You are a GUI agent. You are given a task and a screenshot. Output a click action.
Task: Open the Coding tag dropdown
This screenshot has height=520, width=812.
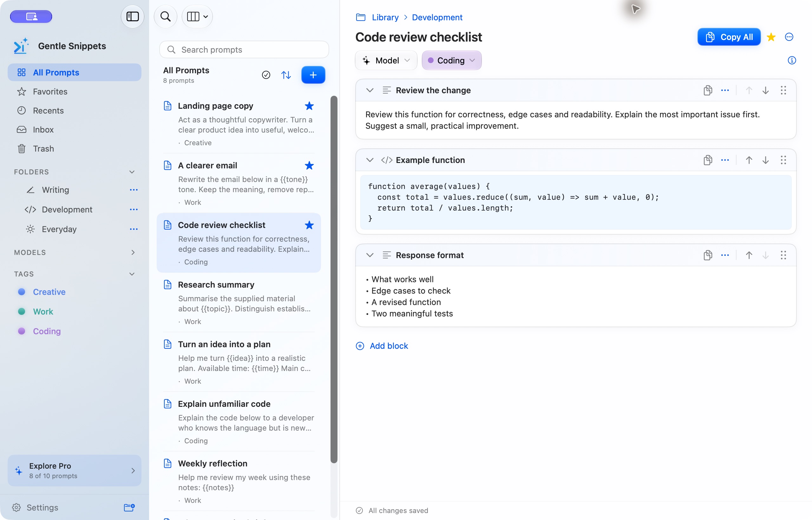[x=452, y=61]
